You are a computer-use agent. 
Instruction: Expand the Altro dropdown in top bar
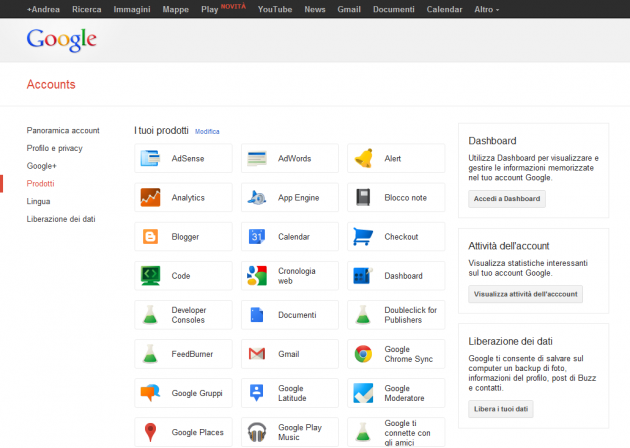487,9
